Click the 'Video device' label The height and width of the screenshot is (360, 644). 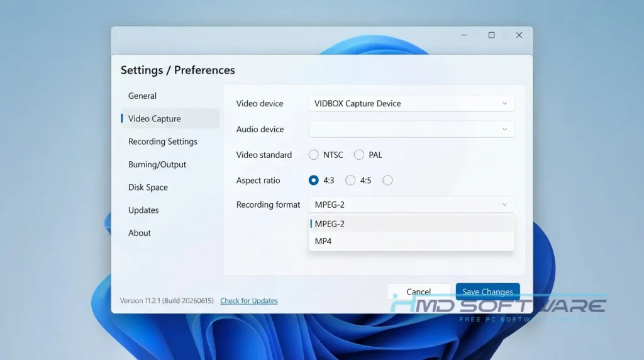pyautogui.click(x=260, y=104)
